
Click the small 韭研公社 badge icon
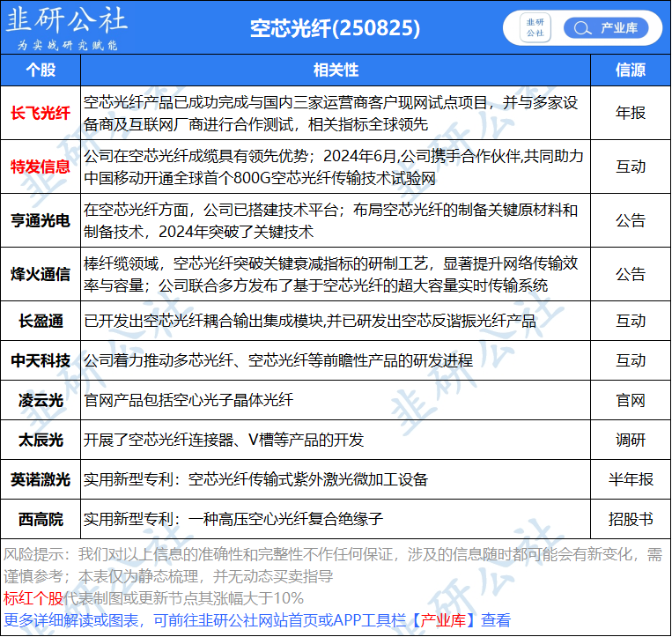(x=535, y=27)
